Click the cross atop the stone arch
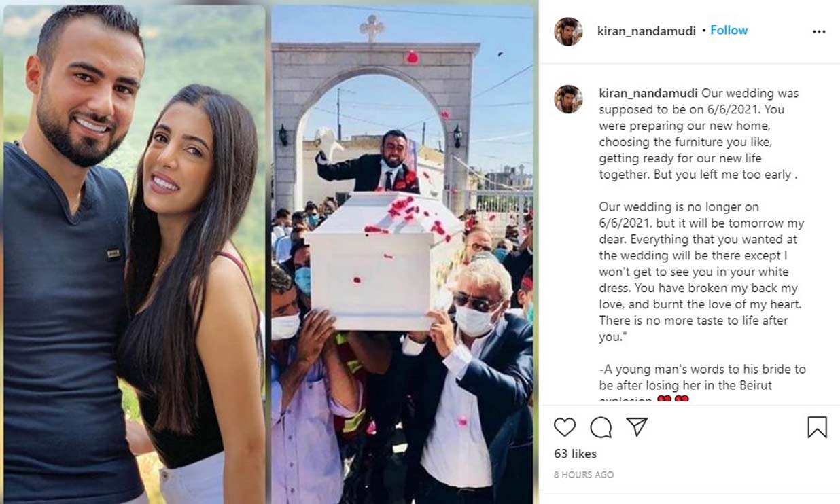This screenshot has height=504, width=840. click(372, 28)
